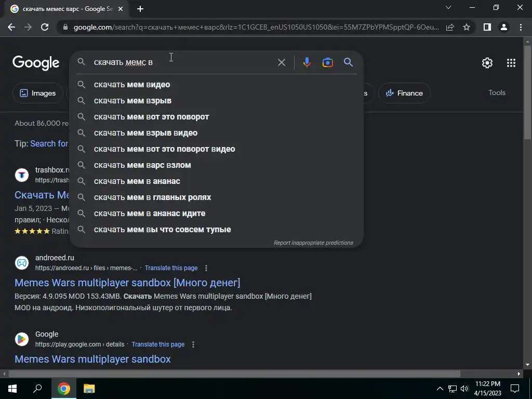
Task: Switch to the Finance filter
Action: pyautogui.click(x=404, y=93)
